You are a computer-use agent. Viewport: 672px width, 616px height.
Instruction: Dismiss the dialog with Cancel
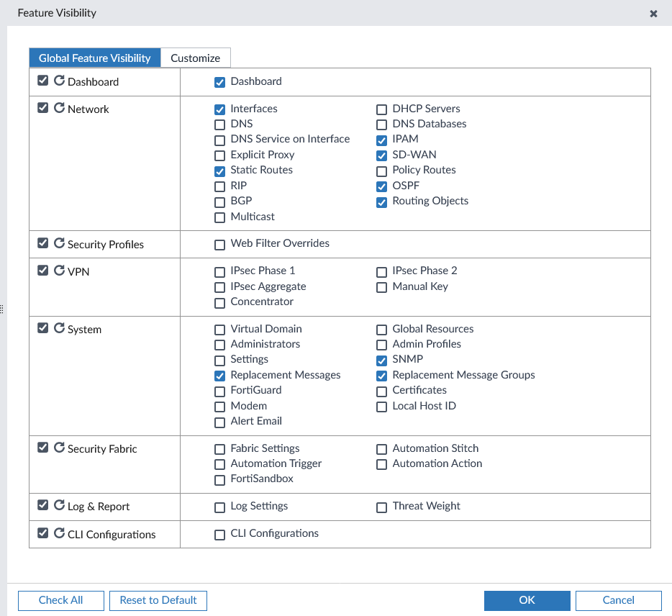tap(618, 600)
